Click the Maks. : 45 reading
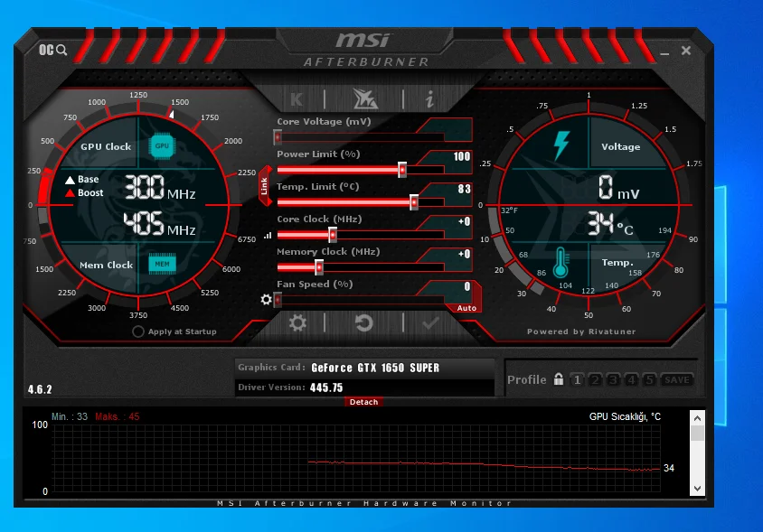Image resolution: width=763 pixels, height=532 pixels. click(x=118, y=416)
